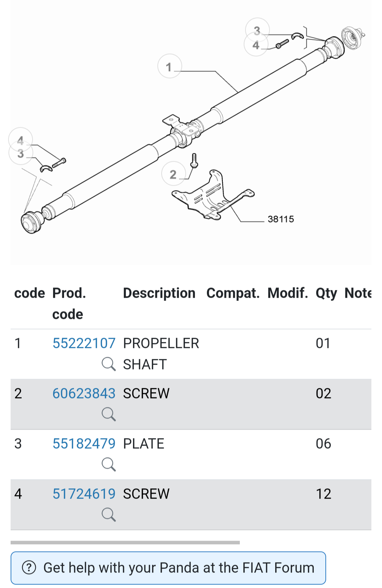Click the Description column header
This screenshot has width=382, height=588.
159,293
